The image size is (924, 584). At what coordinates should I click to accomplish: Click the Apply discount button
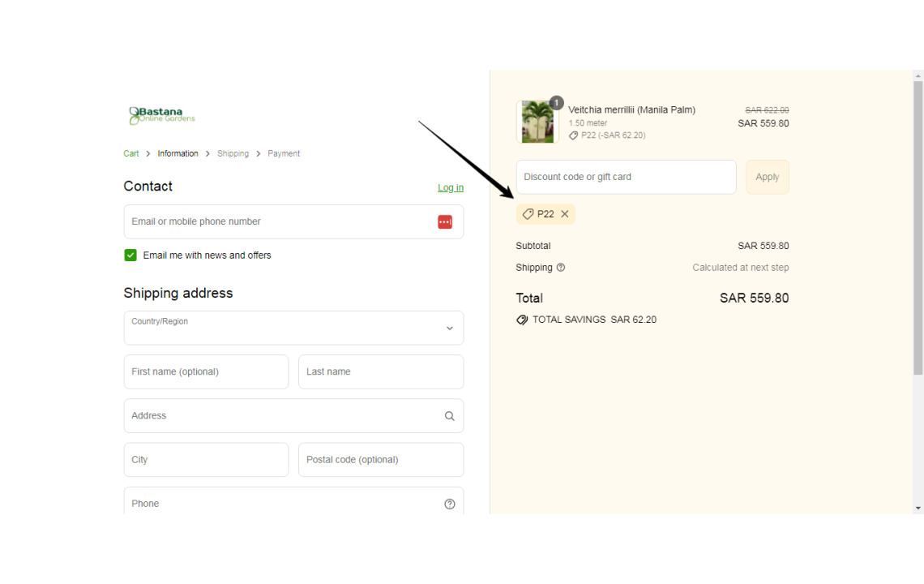tap(768, 177)
